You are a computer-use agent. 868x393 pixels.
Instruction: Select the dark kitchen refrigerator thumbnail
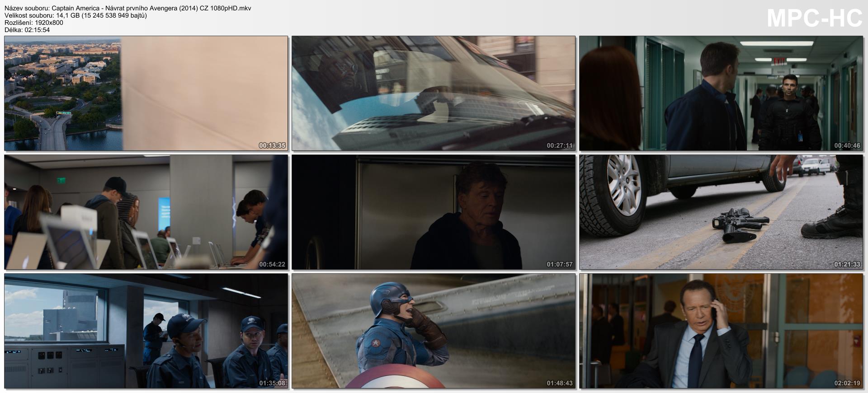click(434, 212)
